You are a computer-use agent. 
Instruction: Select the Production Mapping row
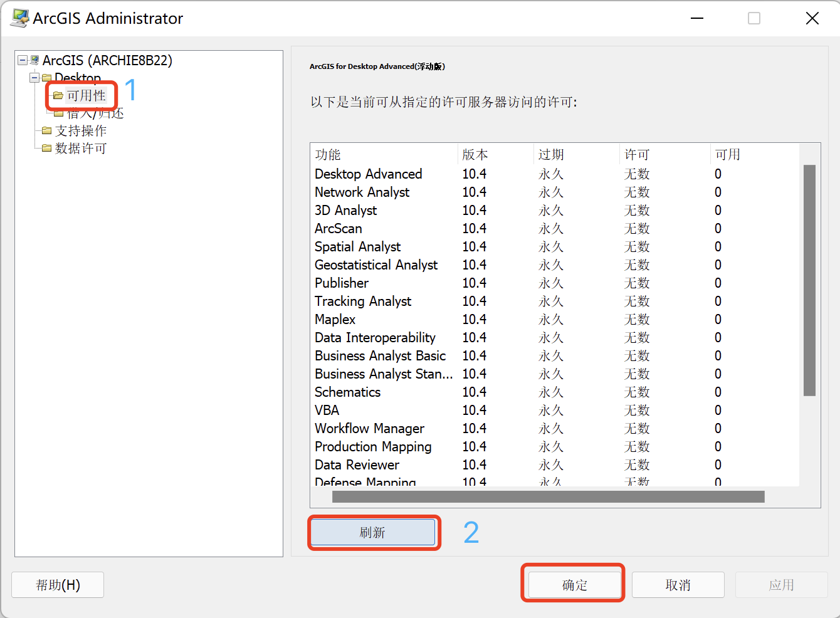[555, 446]
